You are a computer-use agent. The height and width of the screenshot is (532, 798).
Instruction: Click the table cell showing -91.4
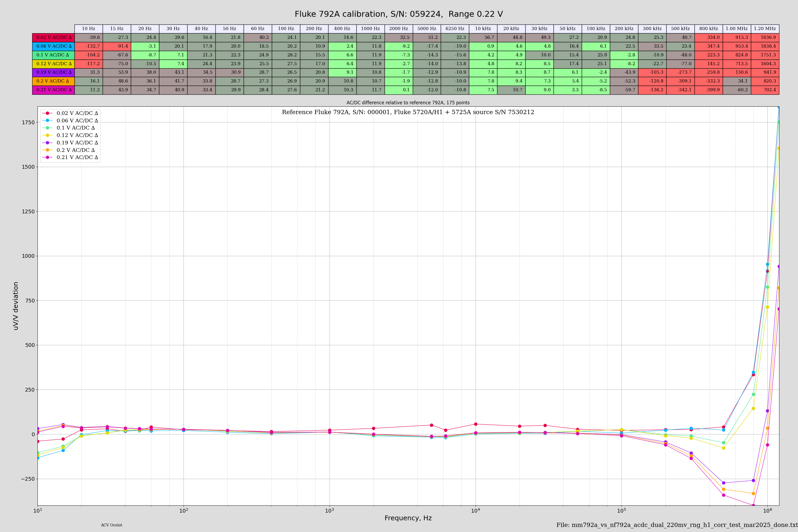(x=117, y=47)
